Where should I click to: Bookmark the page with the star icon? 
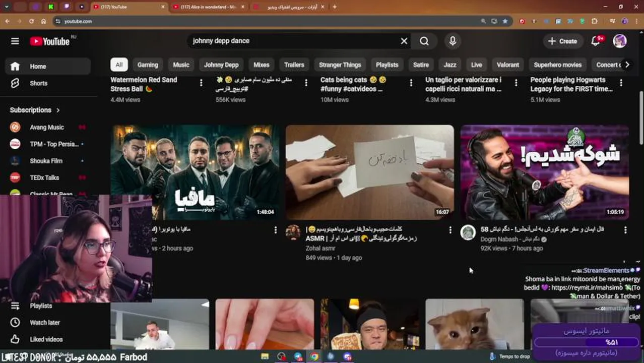tap(505, 21)
